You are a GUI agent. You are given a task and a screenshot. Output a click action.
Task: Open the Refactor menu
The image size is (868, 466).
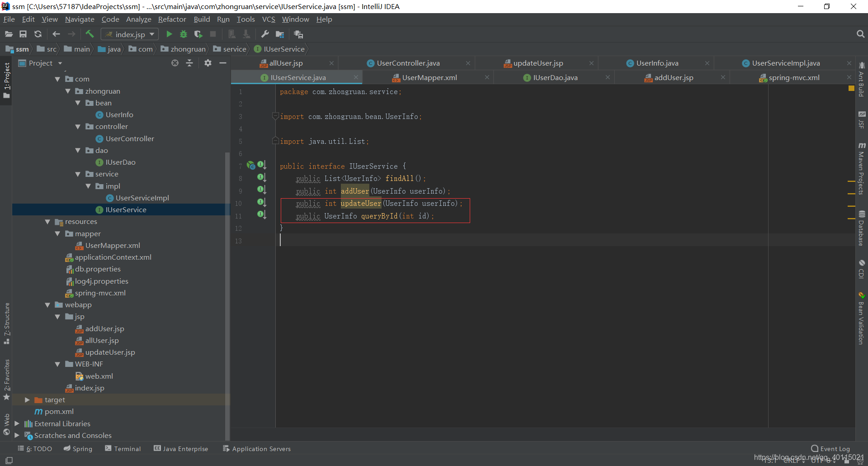172,19
